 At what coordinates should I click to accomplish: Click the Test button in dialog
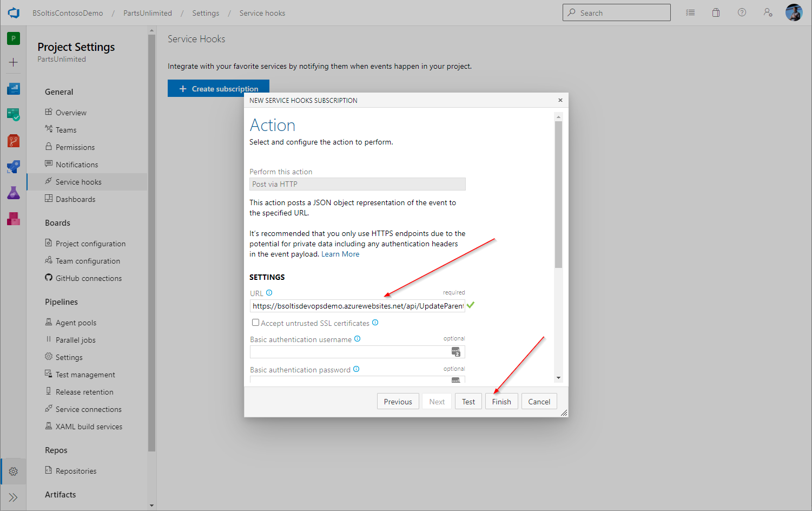click(468, 402)
